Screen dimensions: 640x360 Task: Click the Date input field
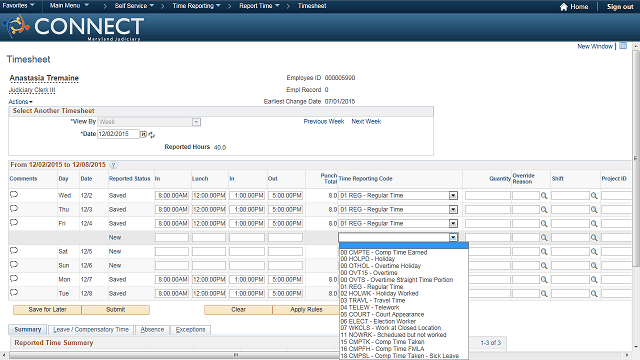click(118, 134)
